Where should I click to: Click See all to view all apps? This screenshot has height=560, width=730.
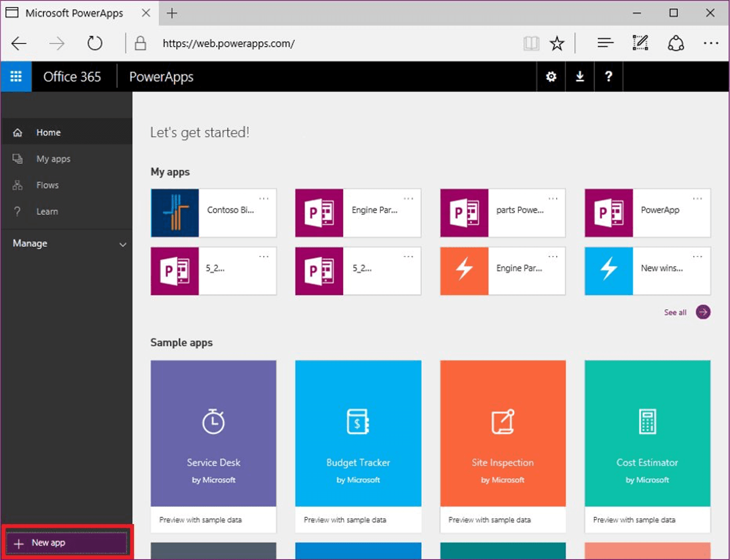pyautogui.click(x=675, y=312)
